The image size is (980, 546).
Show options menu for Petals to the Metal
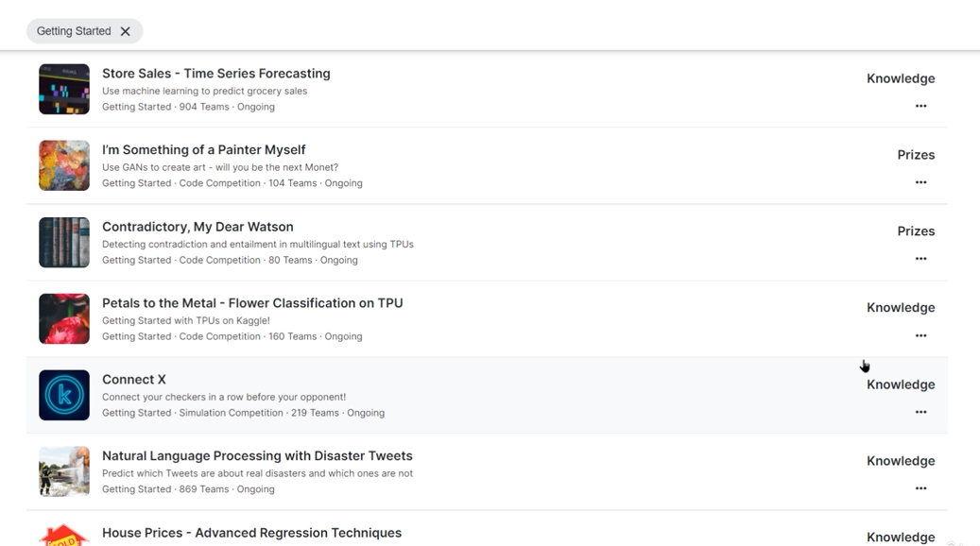point(920,335)
